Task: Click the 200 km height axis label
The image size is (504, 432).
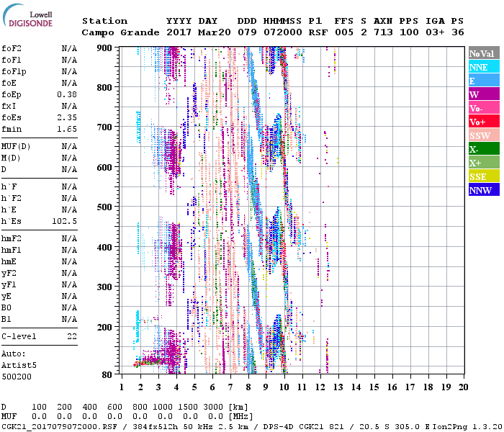Action: click(104, 327)
